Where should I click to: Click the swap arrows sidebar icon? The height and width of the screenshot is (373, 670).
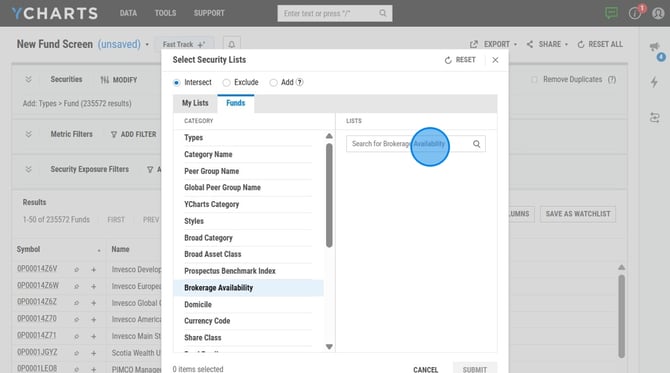tap(654, 117)
